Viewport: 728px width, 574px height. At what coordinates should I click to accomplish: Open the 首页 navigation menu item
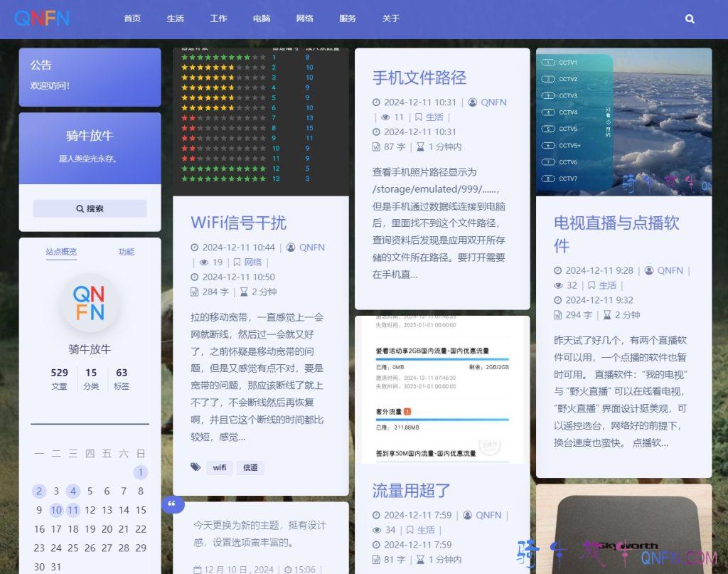tap(132, 18)
